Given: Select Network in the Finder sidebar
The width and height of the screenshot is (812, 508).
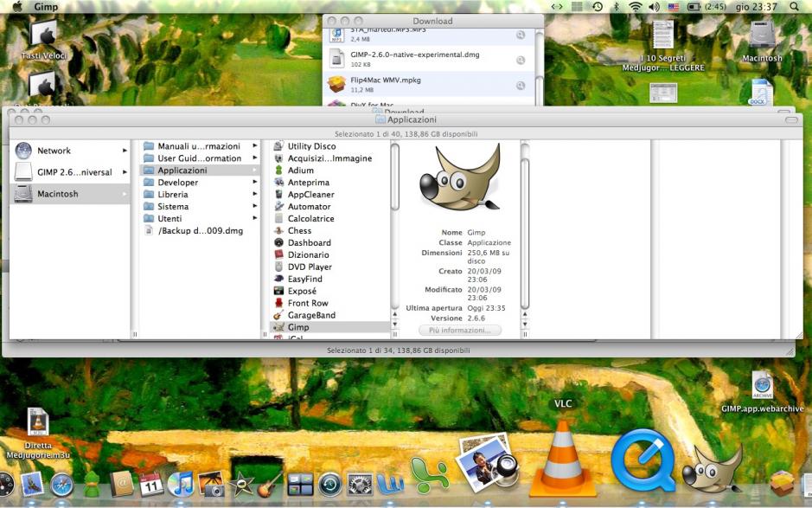Looking at the screenshot, I should pos(70,151).
